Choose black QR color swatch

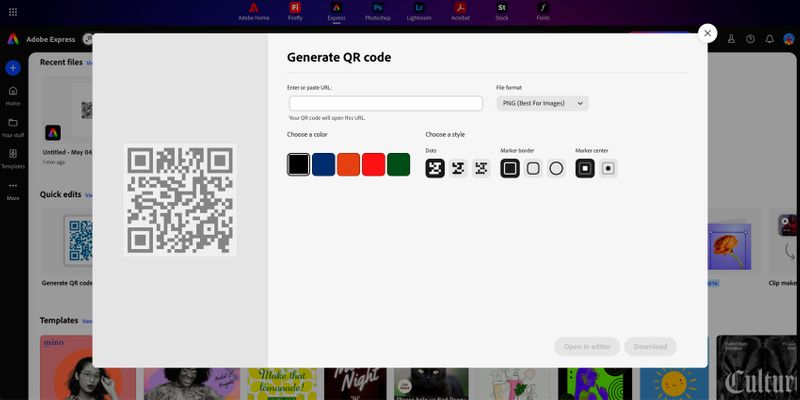click(x=298, y=164)
